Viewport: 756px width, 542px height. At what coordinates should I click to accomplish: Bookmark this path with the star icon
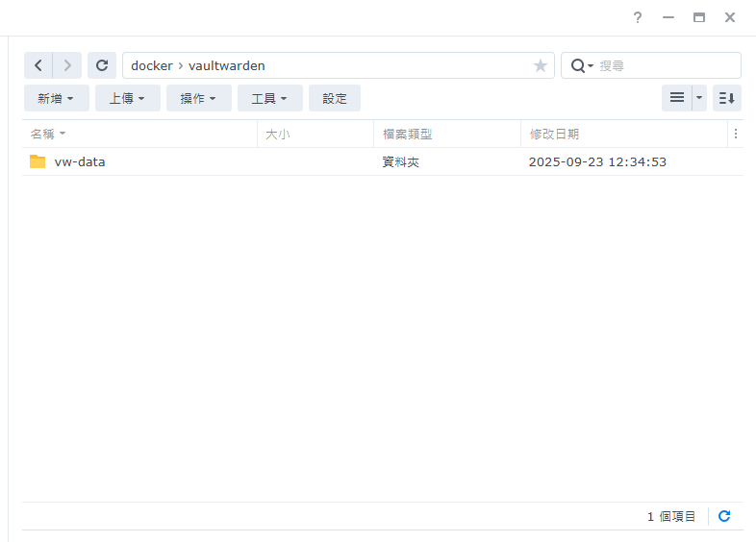(540, 65)
